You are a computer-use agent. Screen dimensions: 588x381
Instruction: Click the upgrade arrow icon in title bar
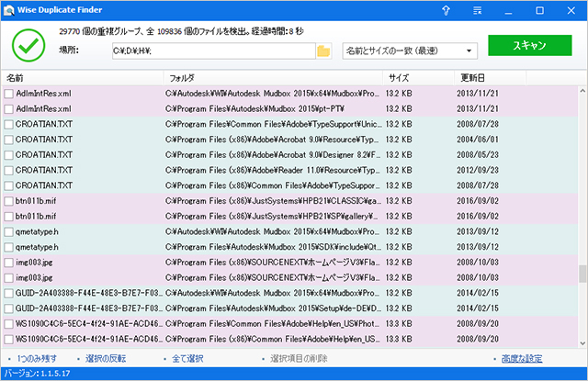(446, 10)
